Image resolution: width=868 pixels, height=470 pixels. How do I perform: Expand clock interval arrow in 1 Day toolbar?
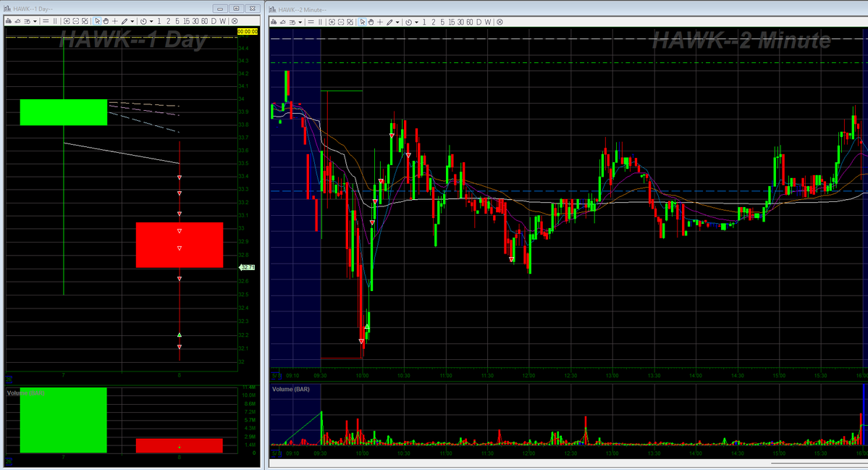tap(151, 22)
